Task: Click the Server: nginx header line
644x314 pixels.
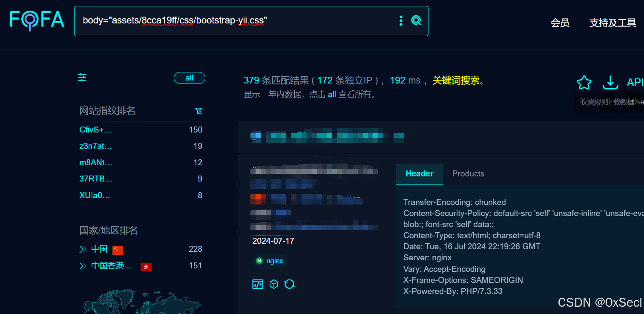Action: [x=427, y=258]
